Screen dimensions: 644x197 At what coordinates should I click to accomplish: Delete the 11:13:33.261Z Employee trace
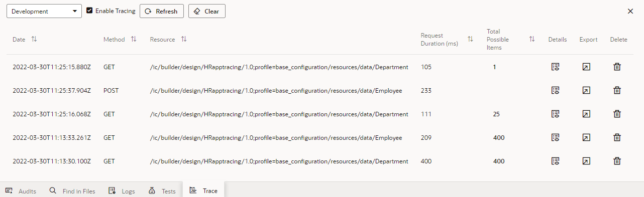coord(617,137)
